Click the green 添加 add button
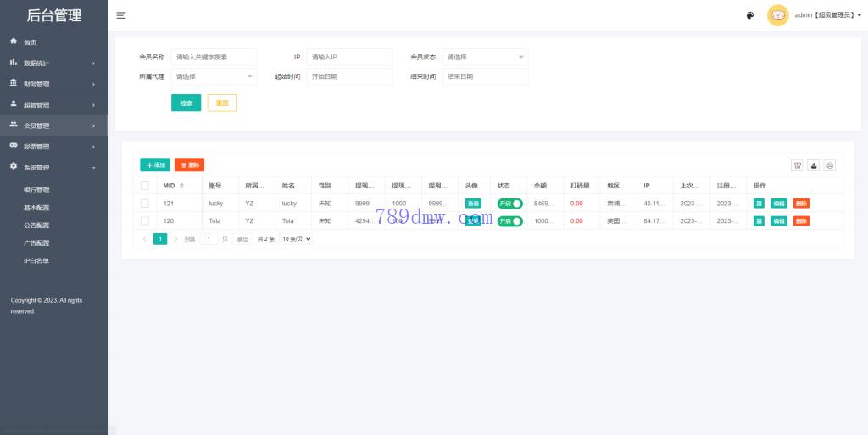This screenshot has height=435, width=868. (x=155, y=165)
